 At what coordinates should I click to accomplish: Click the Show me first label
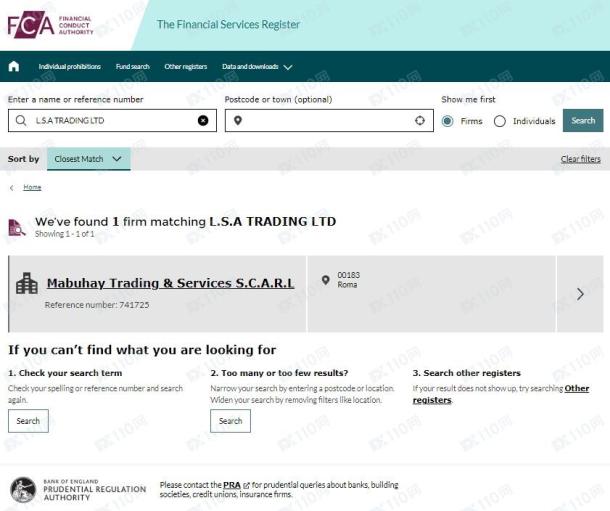tap(468, 100)
